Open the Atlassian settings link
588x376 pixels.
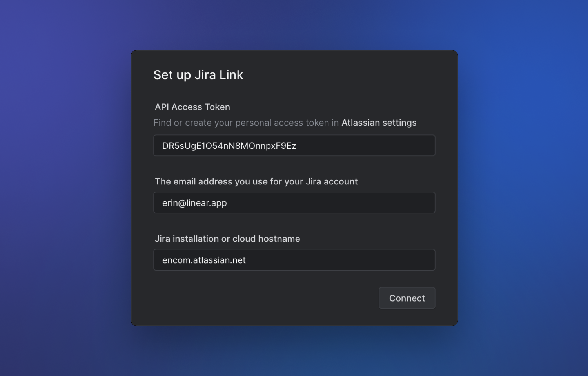379,123
